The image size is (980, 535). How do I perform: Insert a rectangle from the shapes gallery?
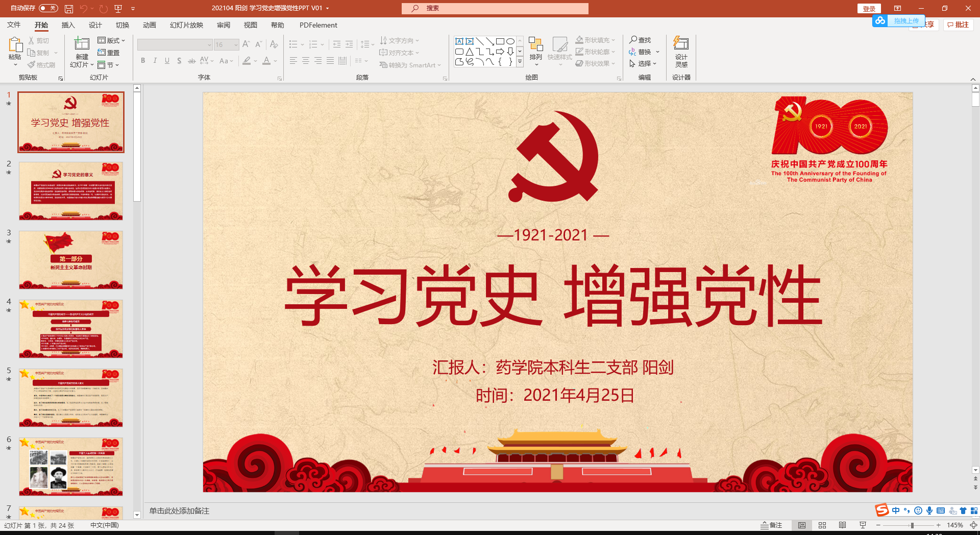pos(501,41)
